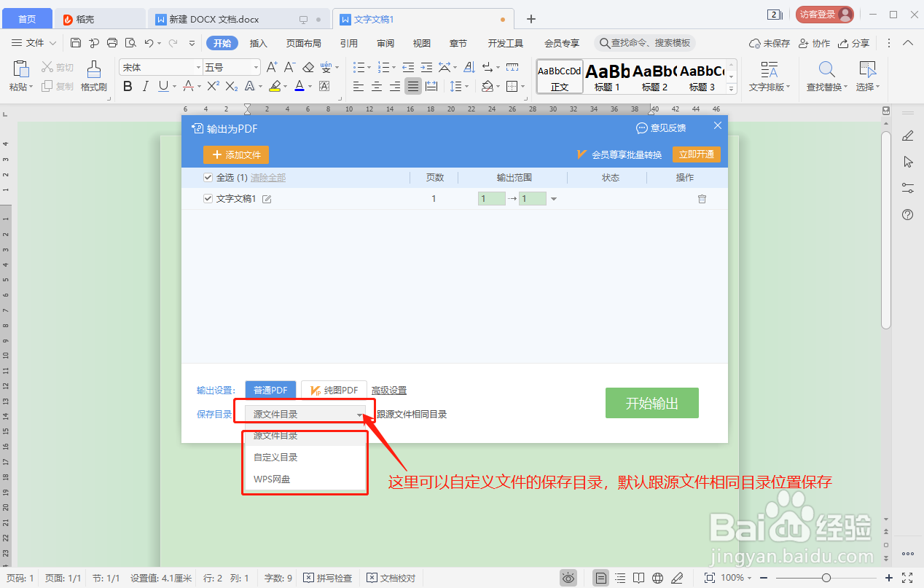Image resolution: width=924 pixels, height=588 pixels.
Task: Open help icon in right sidebar
Action: pyautogui.click(x=908, y=215)
